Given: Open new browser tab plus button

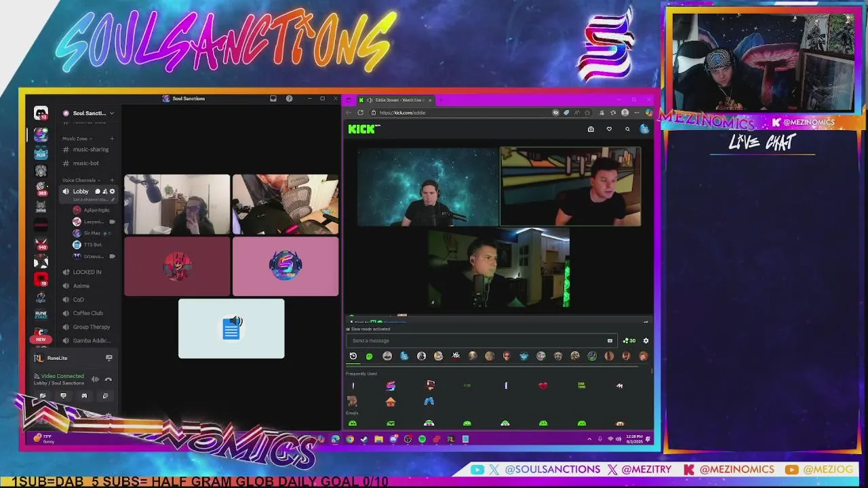Looking at the screenshot, I should (x=441, y=100).
